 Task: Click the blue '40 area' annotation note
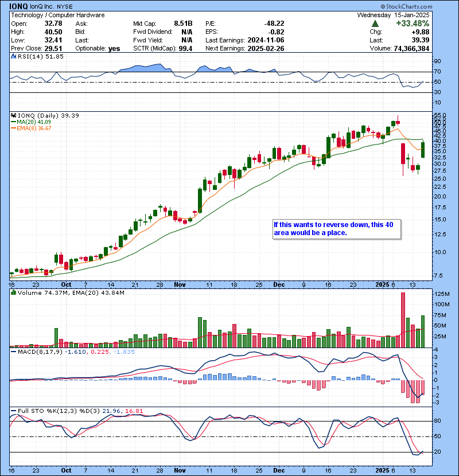(337, 229)
